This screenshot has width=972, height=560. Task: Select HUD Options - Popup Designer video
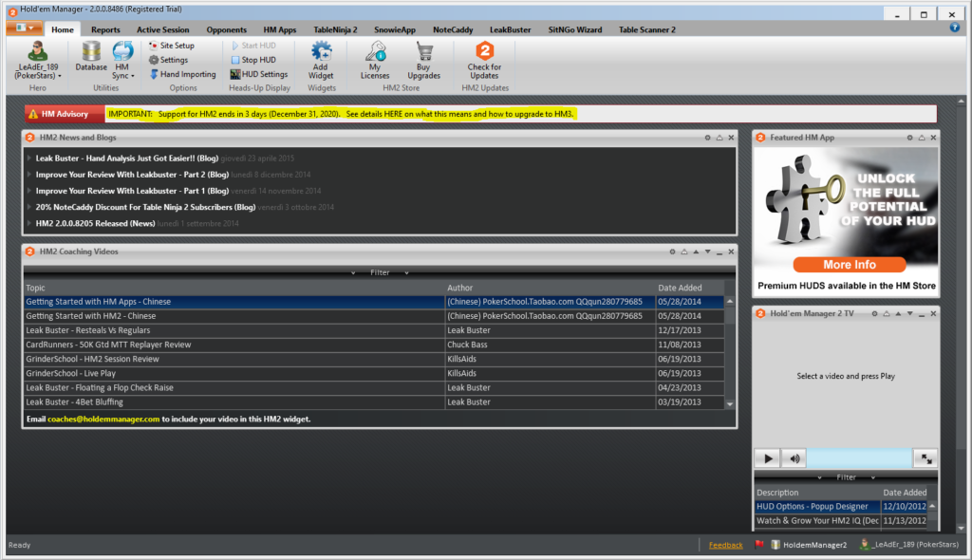click(841, 507)
